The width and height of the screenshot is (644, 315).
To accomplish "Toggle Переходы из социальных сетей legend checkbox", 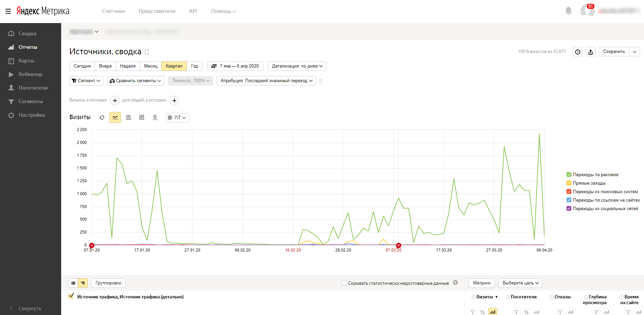I will tap(569, 209).
